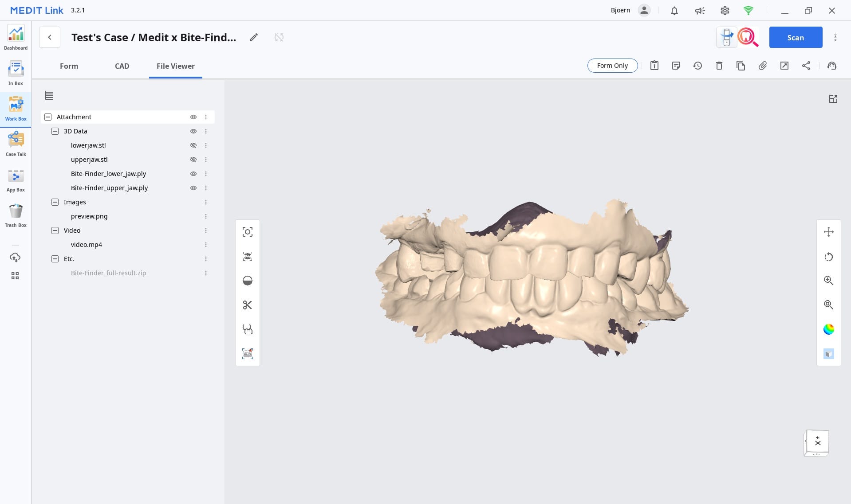The height and width of the screenshot is (504, 851).
Task: Open case more-options menu beside Scan
Action: 835,38
